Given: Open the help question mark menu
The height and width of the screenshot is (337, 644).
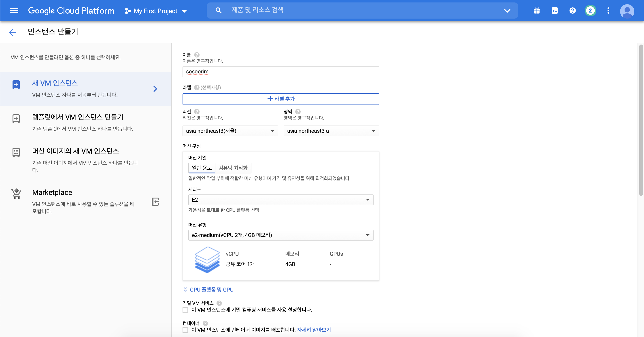Looking at the screenshot, I should tap(572, 11).
